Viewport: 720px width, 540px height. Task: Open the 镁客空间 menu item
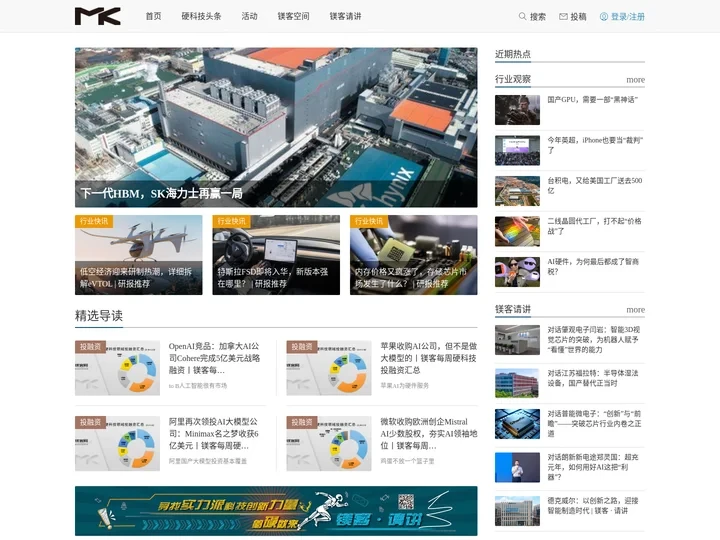click(x=293, y=16)
